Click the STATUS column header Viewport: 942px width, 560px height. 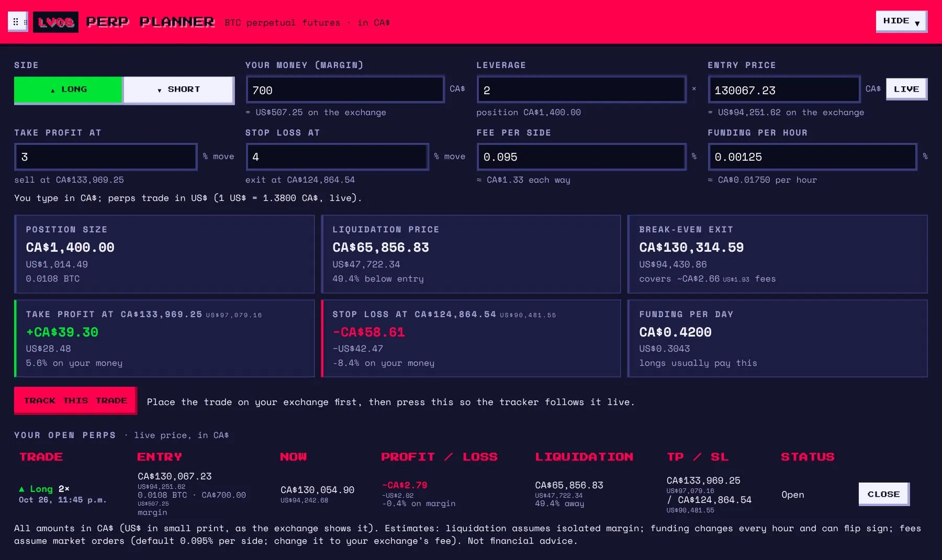(x=808, y=457)
